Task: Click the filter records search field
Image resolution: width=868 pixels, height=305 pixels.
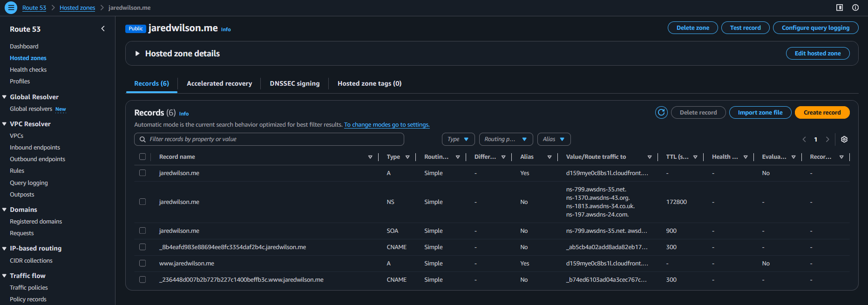Action: (x=269, y=139)
